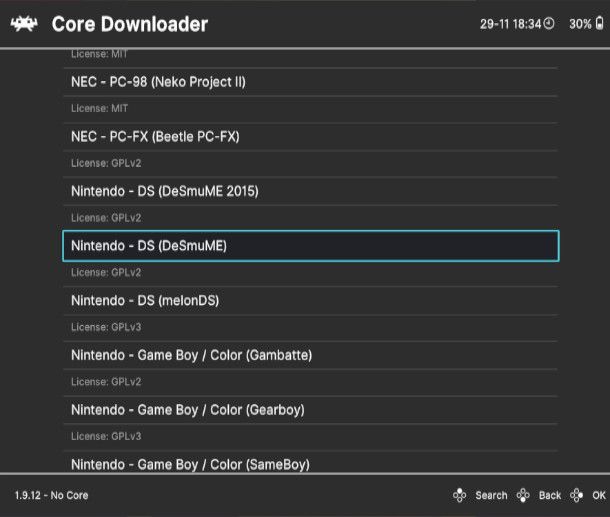Select Game Boy / Color (SameBoy) core

click(310, 463)
